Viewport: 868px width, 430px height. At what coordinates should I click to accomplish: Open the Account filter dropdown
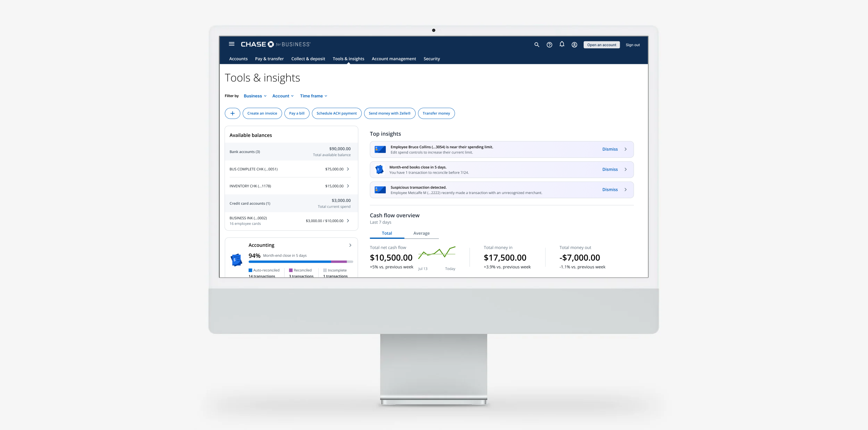[283, 96]
